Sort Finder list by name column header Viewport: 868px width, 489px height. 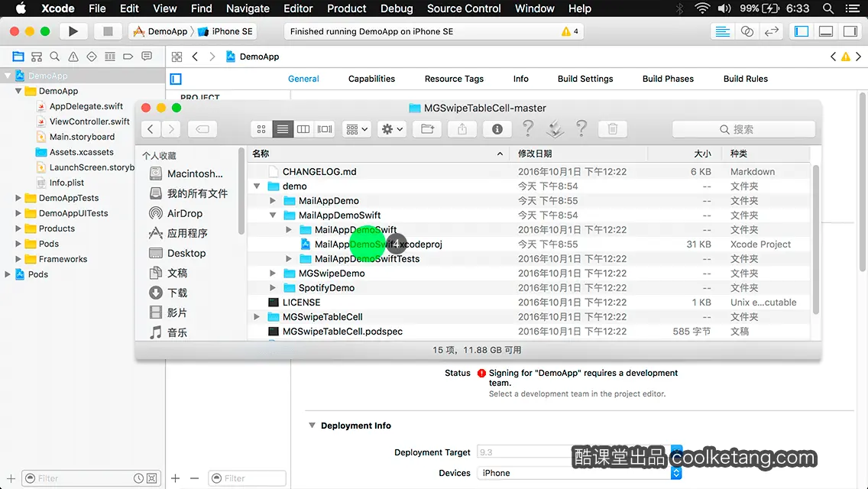(x=378, y=154)
